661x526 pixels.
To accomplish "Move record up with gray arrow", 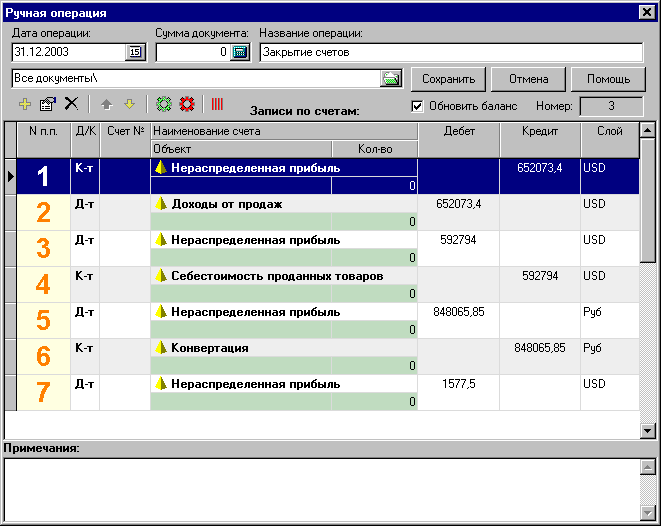I will (106, 104).
